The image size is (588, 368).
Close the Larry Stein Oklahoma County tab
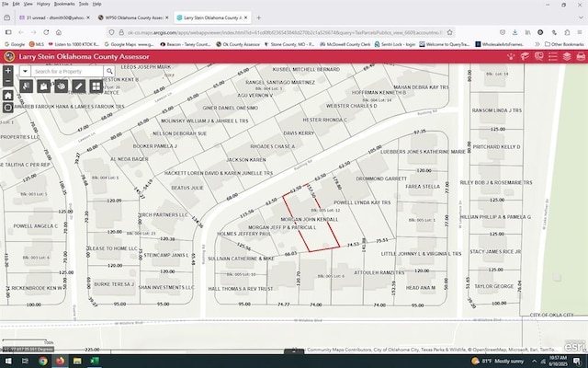(x=246, y=17)
